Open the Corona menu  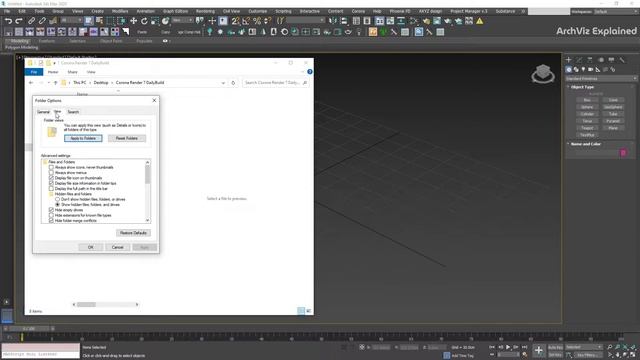[358, 11]
